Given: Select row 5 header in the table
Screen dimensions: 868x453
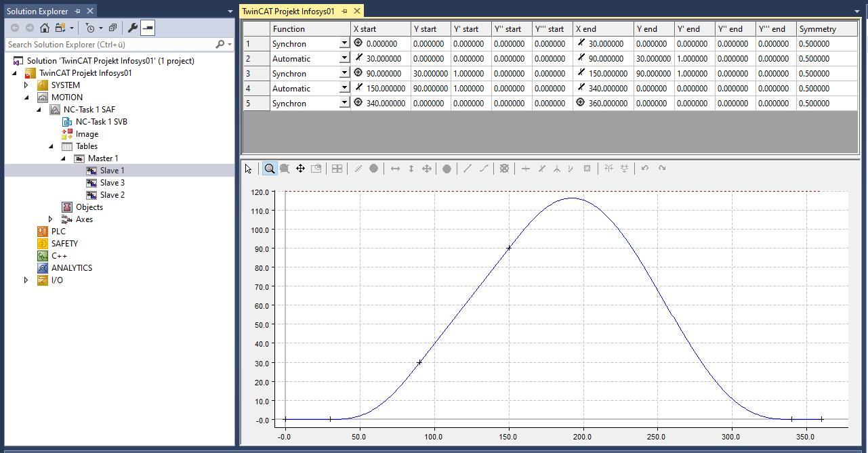Looking at the screenshot, I should pyautogui.click(x=256, y=104).
